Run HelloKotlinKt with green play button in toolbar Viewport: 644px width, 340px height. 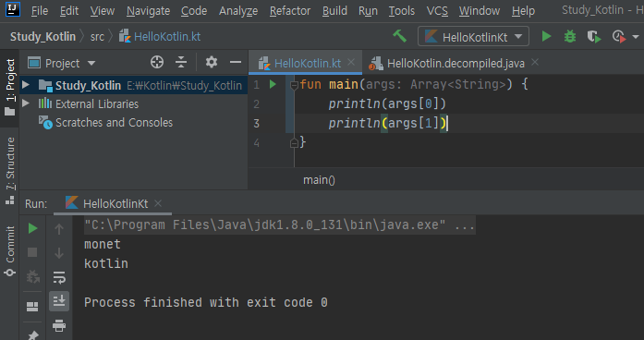coord(546,36)
